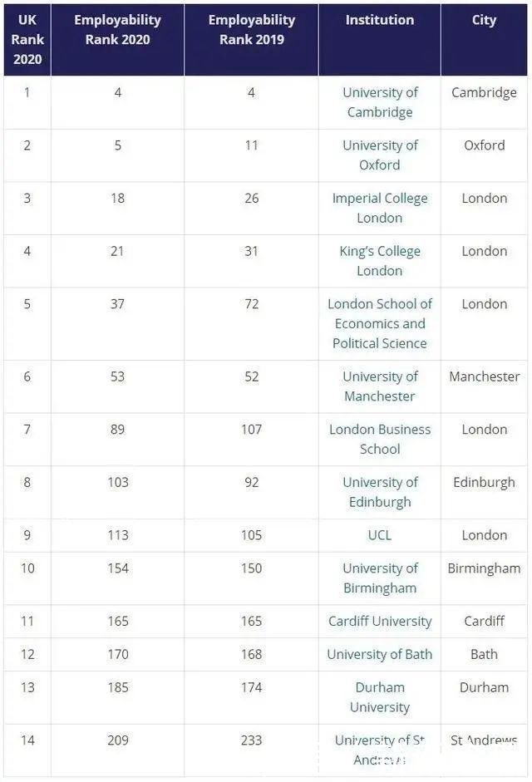Click the University of Oxford link

(x=380, y=155)
